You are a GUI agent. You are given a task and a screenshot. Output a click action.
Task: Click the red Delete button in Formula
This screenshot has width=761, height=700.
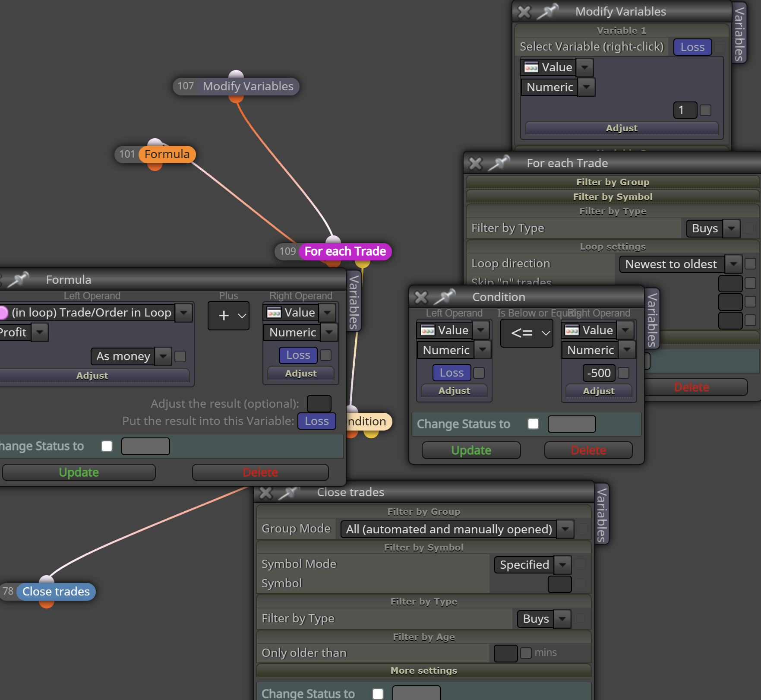(x=260, y=472)
